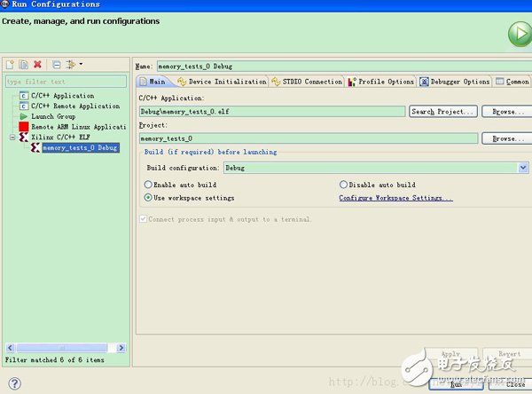Image resolution: width=532 pixels, height=394 pixels.
Task: Collapse the Xilinx C/C++ ELF tree node
Action: [x=12, y=138]
